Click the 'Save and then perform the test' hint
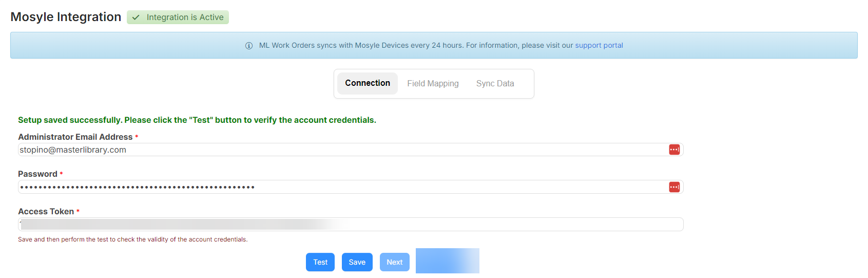This screenshot has height=278, width=868. (x=132, y=239)
